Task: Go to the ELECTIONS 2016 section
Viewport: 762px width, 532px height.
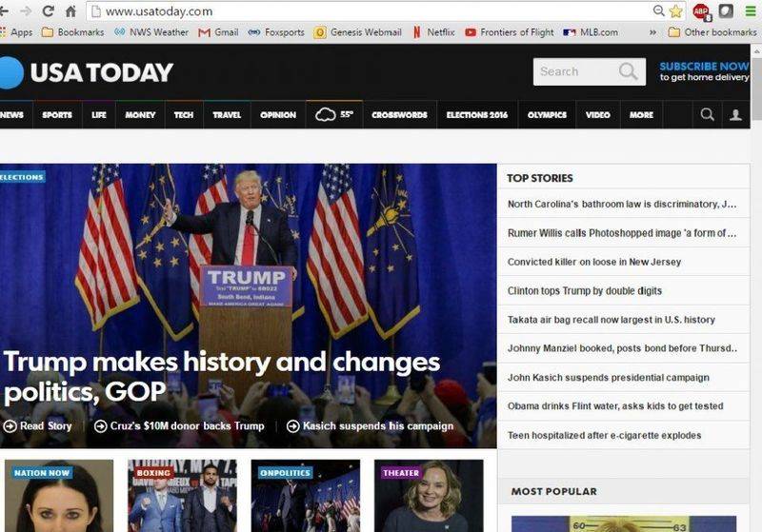Action: [477, 114]
